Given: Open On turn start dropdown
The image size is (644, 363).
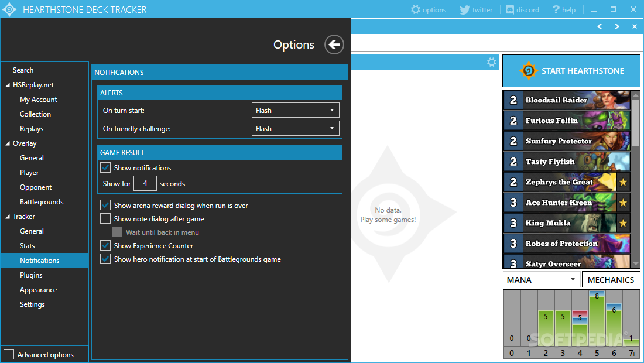Looking at the screenshot, I should pyautogui.click(x=295, y=111).
